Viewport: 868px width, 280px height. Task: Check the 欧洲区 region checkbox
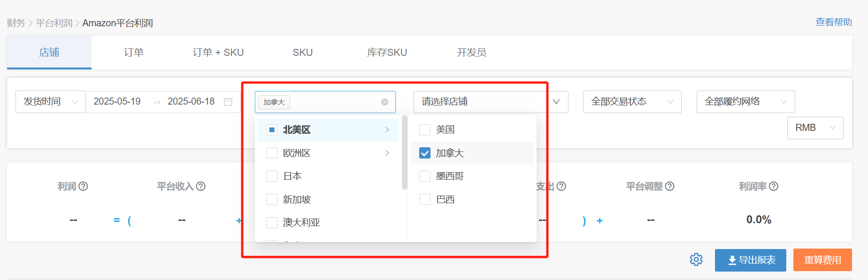click(x=272, y=153)
